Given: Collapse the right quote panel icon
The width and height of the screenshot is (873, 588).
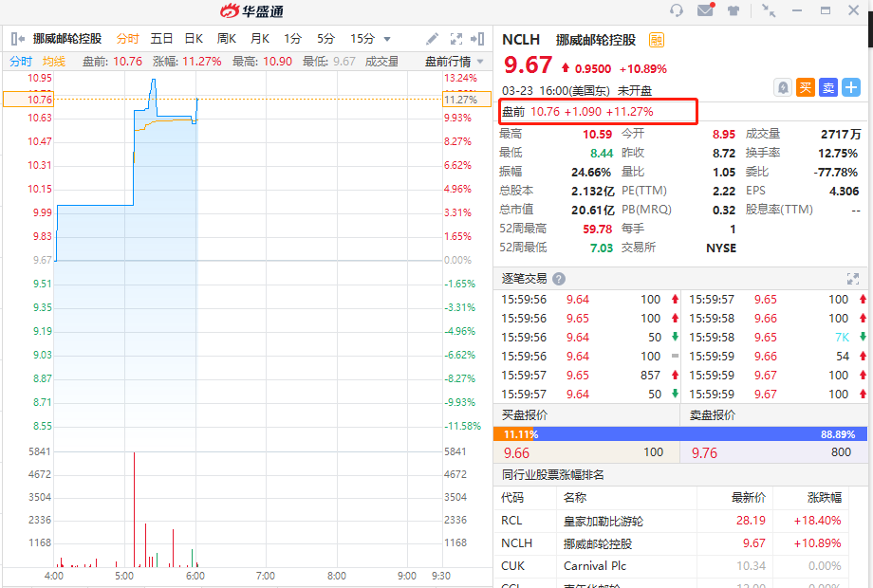Looking at the screenshot, I should pos(477,38).
